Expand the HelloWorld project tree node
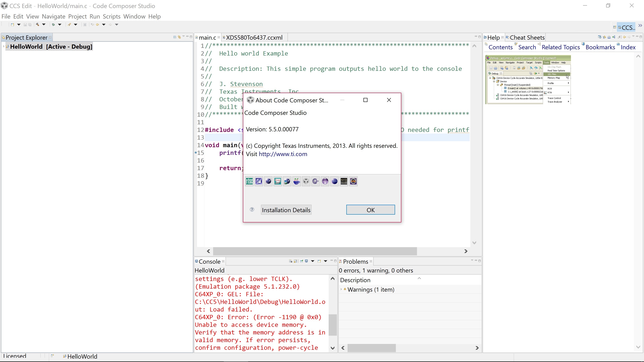644x362 pixels. tap(3, 46)
